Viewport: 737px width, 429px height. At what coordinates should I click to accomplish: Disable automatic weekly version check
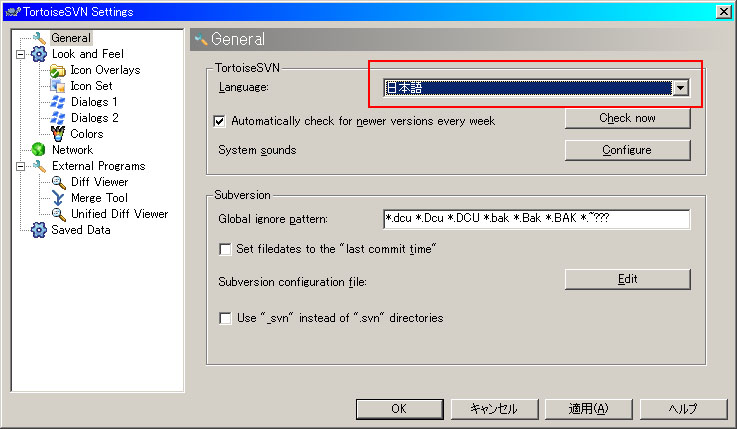coord(220,121)
